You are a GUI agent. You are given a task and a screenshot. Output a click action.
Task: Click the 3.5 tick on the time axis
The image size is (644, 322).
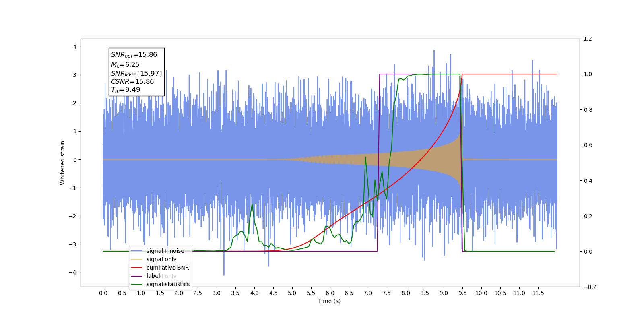tap(235, 293)
